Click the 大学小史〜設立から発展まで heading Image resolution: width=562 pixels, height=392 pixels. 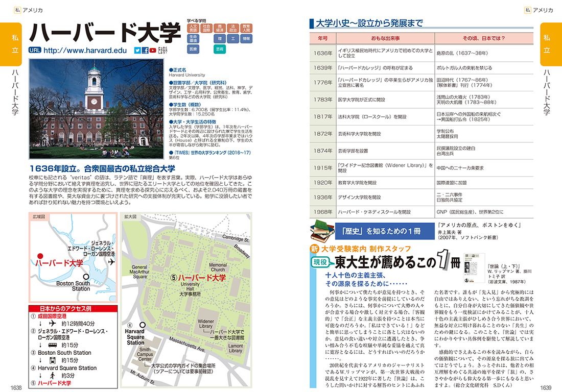369,23
